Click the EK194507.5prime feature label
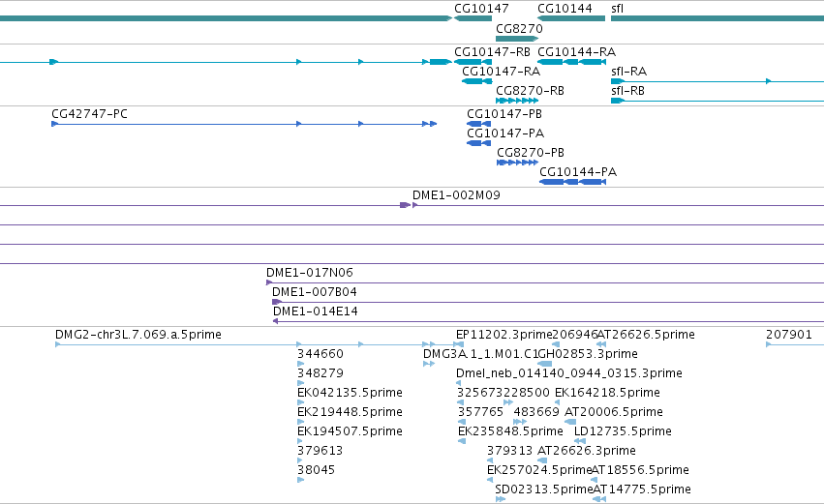This screenshot has height=504, width=824. pos(350,431)
